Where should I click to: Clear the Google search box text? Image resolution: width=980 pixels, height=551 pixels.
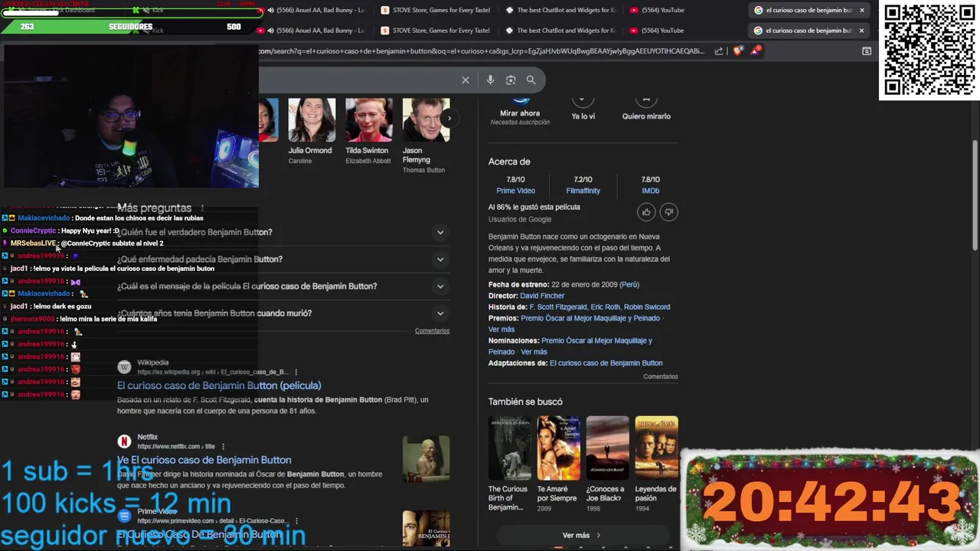tap(465, 80)
